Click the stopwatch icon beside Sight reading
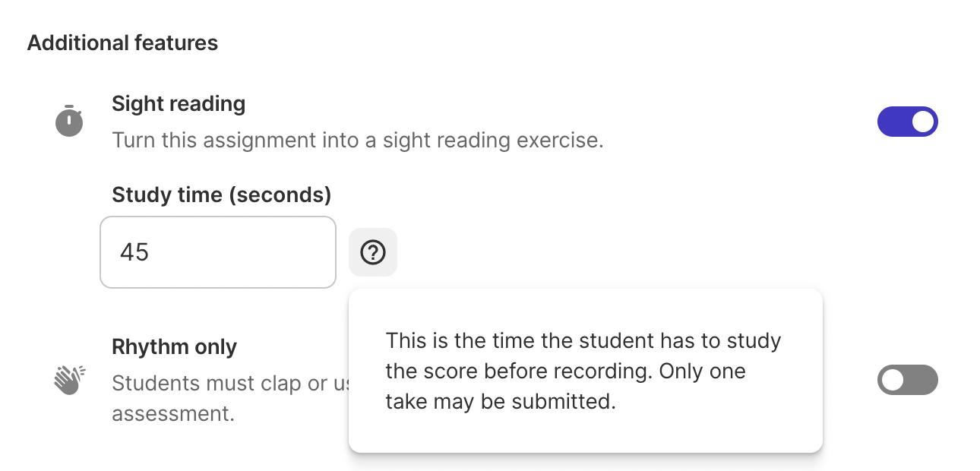980x471 pixels. (x=69, y=122)
